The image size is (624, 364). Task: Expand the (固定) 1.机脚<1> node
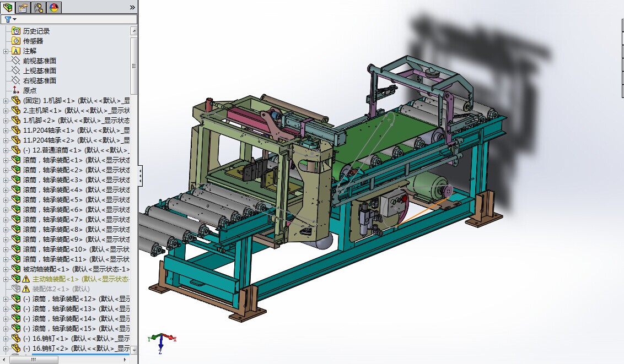6,101
